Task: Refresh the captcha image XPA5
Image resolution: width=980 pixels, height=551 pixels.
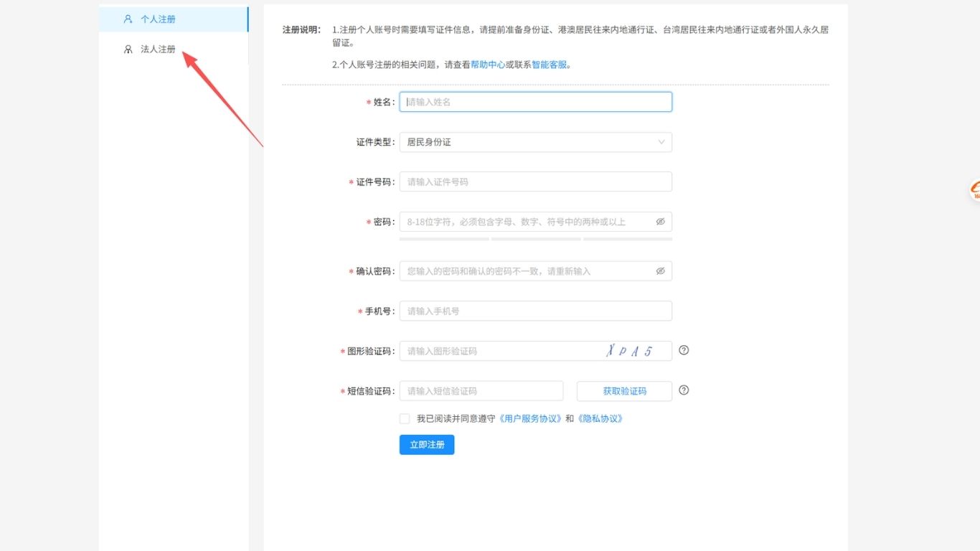Action: (629, 351)
